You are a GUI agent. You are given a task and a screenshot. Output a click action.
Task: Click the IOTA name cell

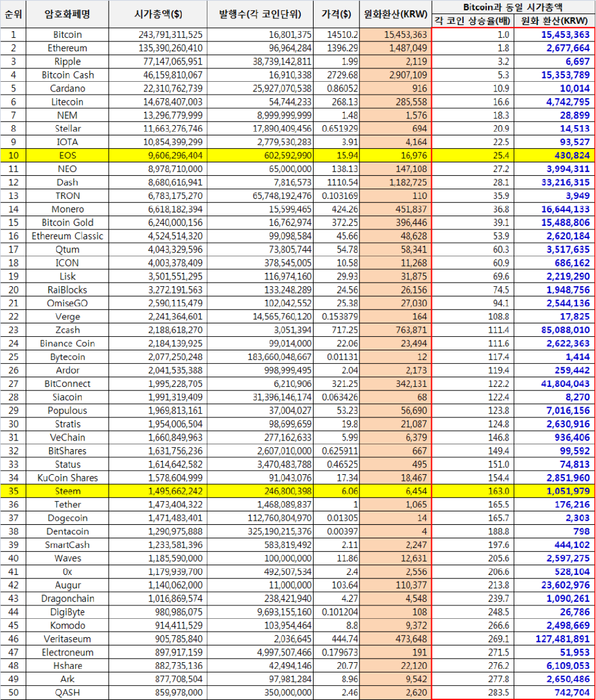67,142
